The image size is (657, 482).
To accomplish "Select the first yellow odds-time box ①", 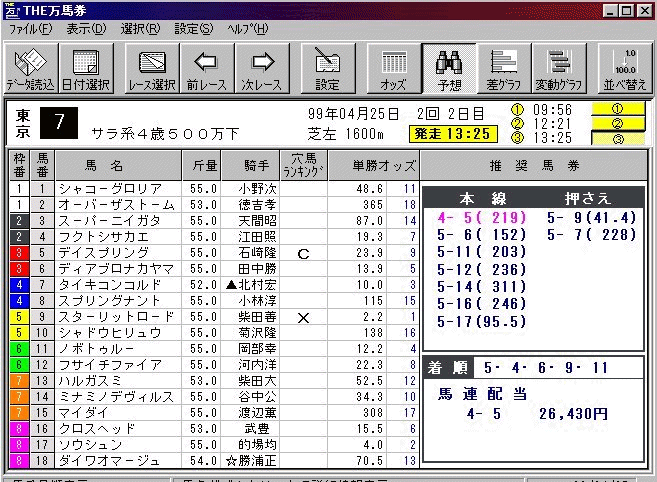I will [x=616, y=109].
